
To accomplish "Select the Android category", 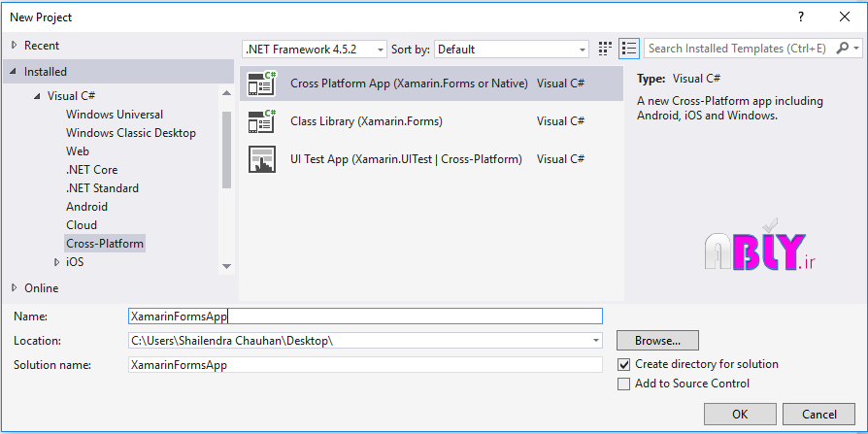I will [87, 207].
